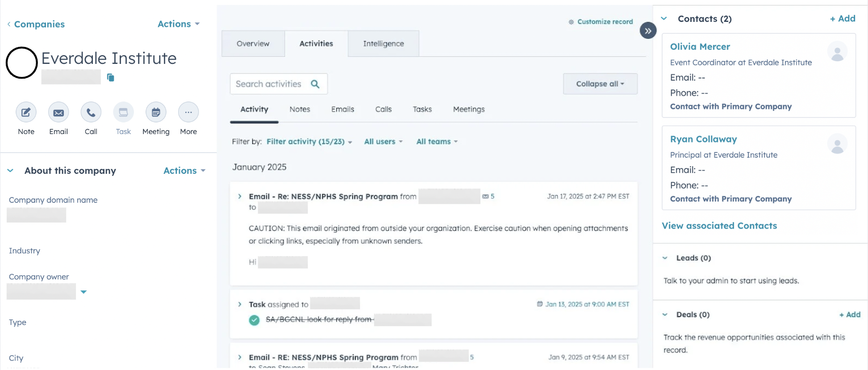Image resolution: width=868 pixels, height=370 pixels.
Task: Open the More actions ellipsis icon
Action: (188, 112)
